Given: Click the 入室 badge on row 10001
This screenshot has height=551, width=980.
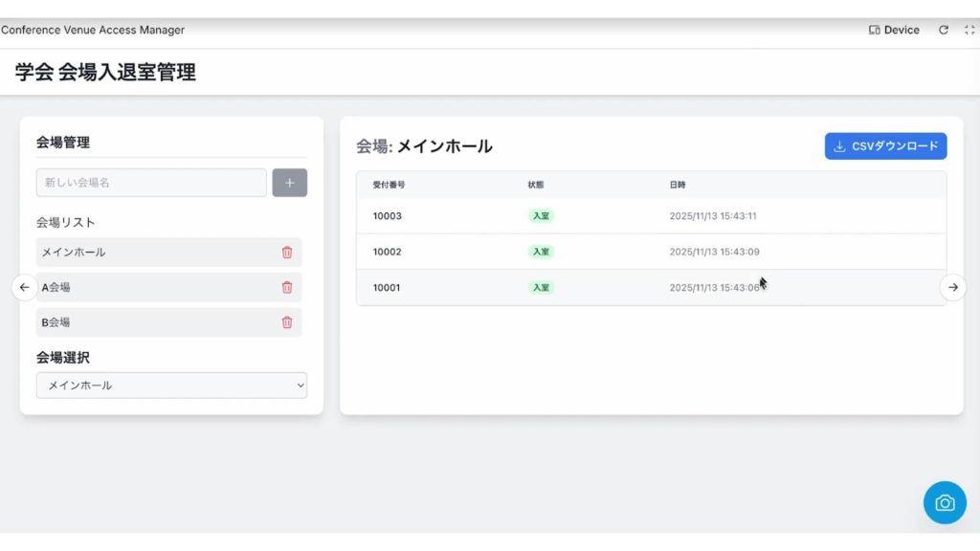Looking at the screenshot, I should 541,287.
